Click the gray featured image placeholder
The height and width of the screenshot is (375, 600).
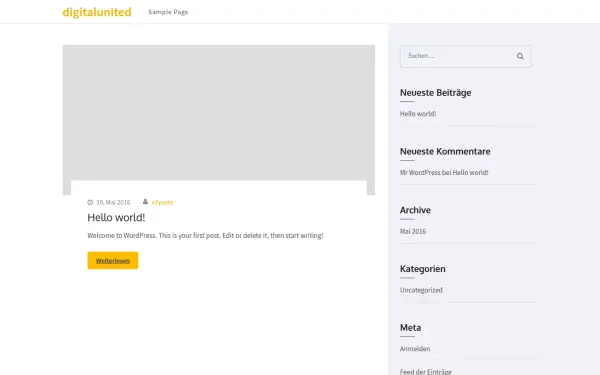pos(218,112)
